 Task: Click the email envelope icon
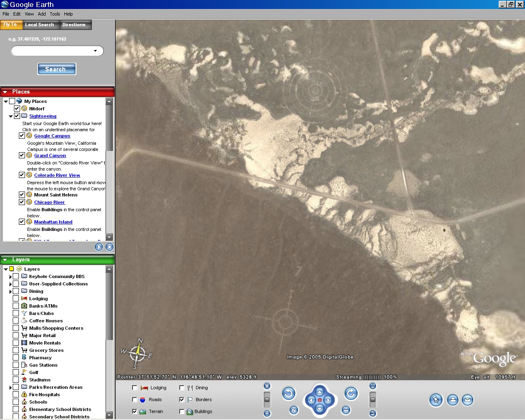click(468, 400)
